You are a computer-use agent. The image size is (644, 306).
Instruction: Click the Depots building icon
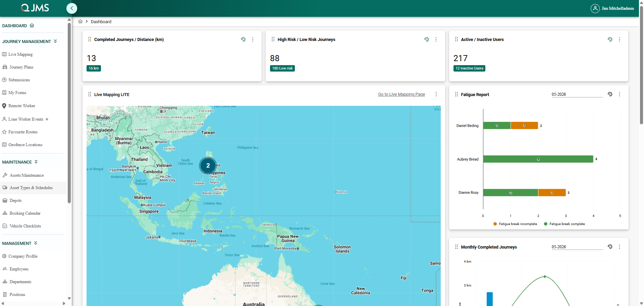pyautogui.click(x=5, y=201)
